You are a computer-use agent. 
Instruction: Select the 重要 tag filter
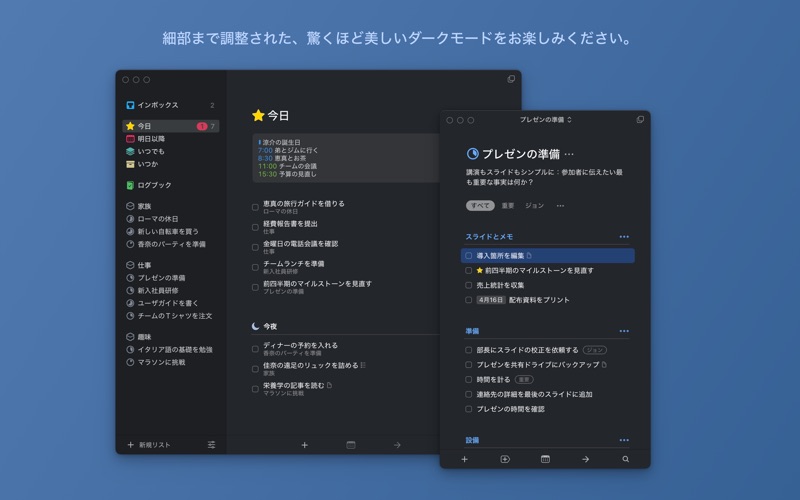point(508,206)
